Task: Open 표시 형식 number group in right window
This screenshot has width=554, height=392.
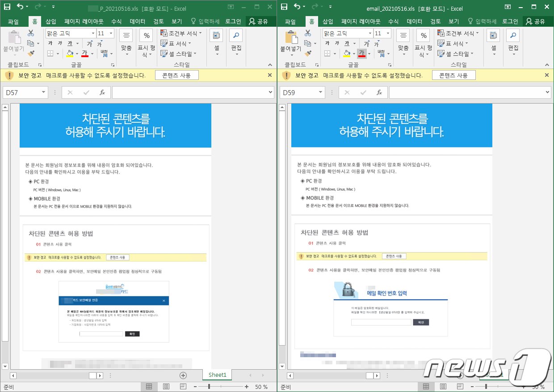Action: (424, 44)
